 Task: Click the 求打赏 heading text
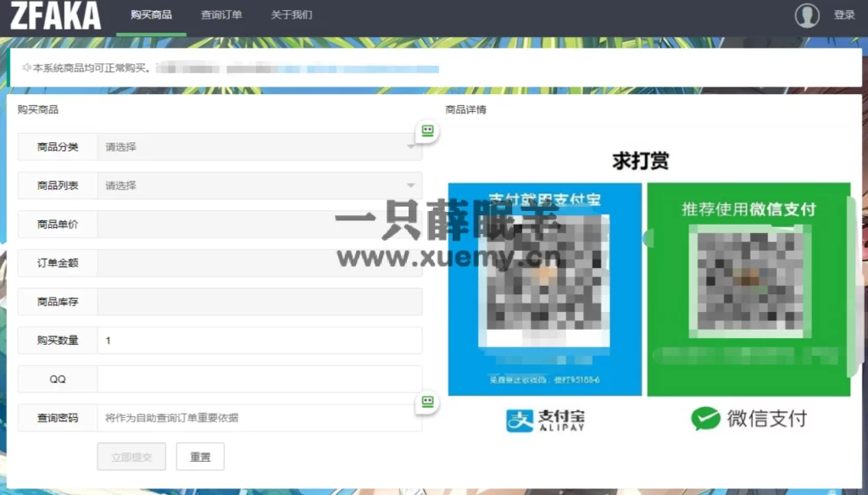pyautogui.click(x=641, y=161)
